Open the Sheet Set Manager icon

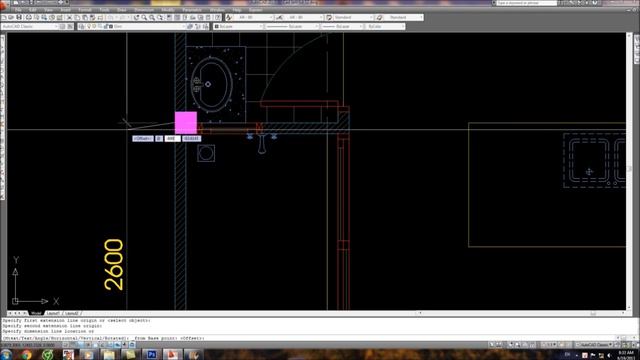(193, 18)
